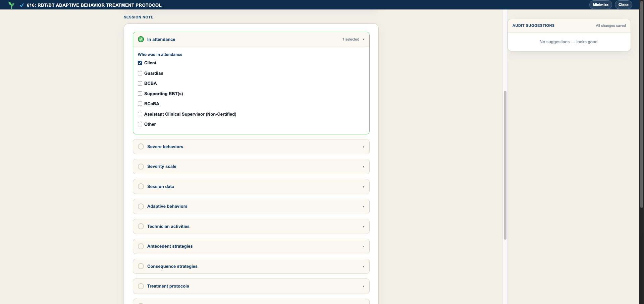Click the Severe behaviors section title
644x304 pixels.
[x=165, y=146]
